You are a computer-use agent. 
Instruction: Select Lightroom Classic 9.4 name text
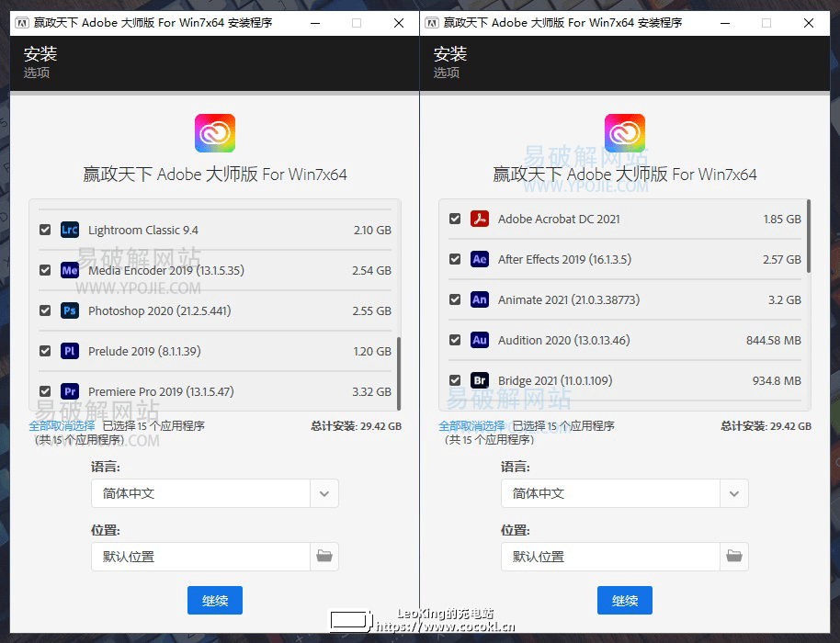(x=143, y=231)
